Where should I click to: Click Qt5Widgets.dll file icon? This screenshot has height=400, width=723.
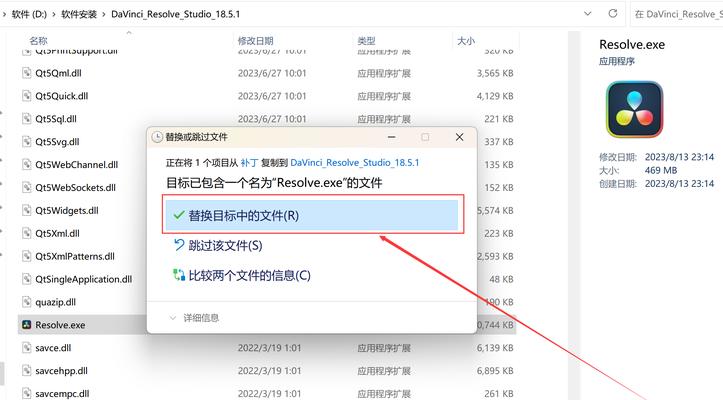[27, 210]
